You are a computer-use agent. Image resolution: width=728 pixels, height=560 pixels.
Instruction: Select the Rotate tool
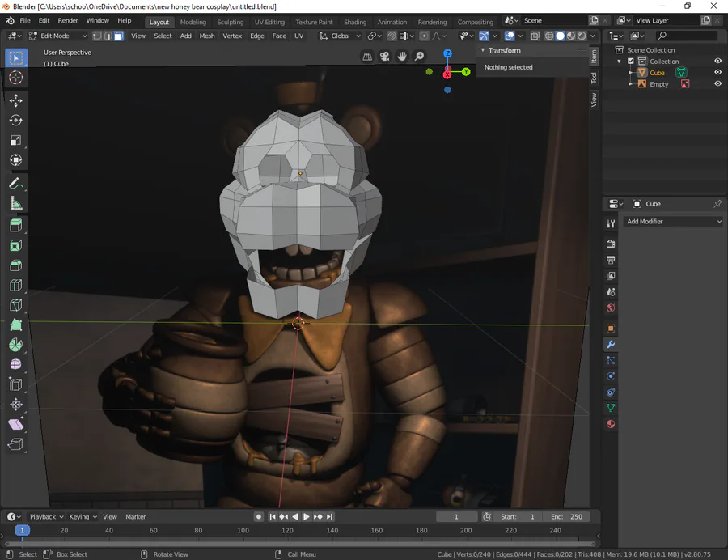point(16,121)
